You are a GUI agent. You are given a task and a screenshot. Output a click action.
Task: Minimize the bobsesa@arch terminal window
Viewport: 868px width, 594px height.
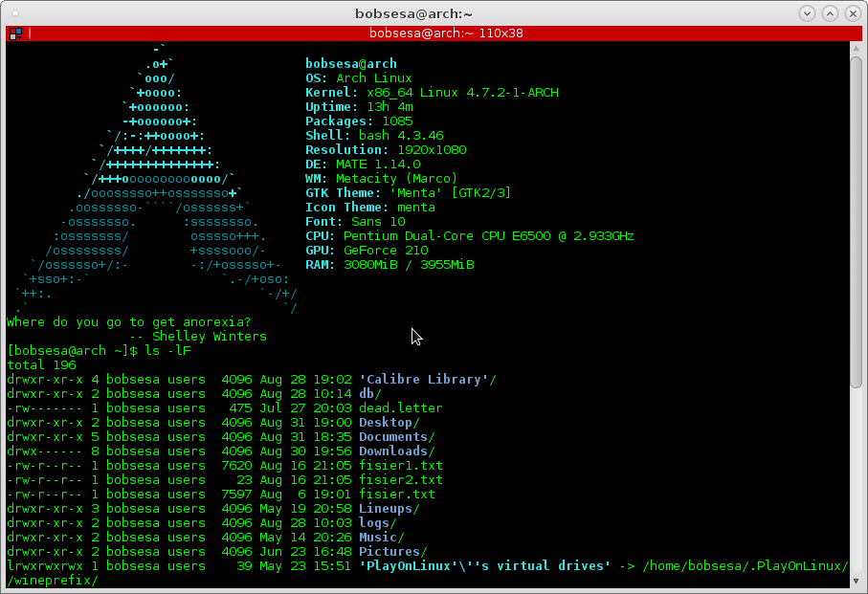point(809,13)
